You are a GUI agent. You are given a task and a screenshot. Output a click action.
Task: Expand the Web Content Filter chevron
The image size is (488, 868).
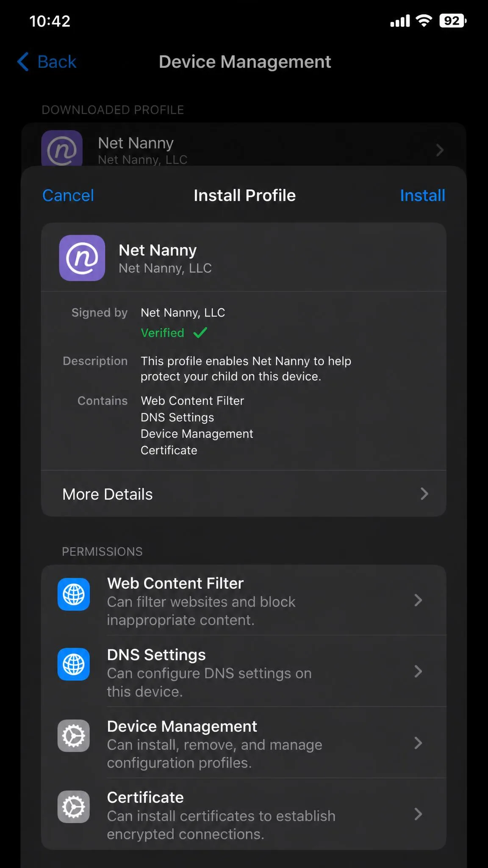(x=418, y=600)
